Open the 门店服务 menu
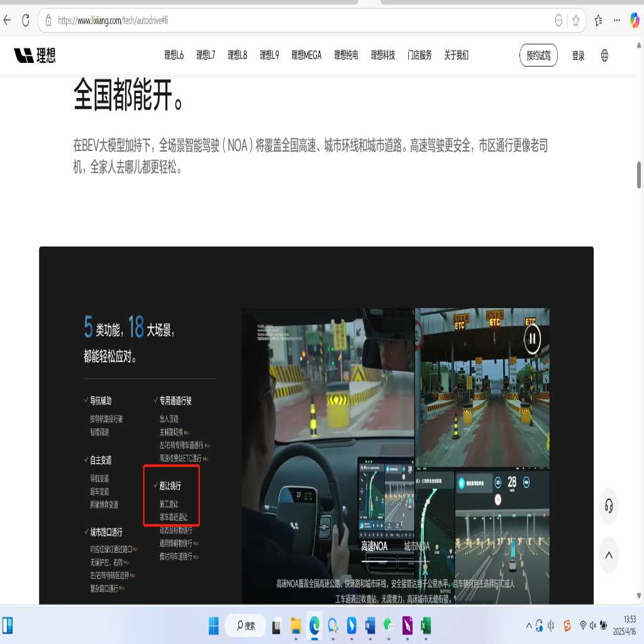The image size is (644, 644). [x=419, y=55]
